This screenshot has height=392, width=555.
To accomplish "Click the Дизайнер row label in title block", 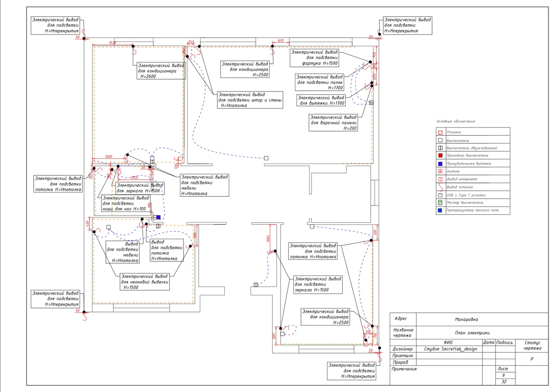I will tap(402, 349).
